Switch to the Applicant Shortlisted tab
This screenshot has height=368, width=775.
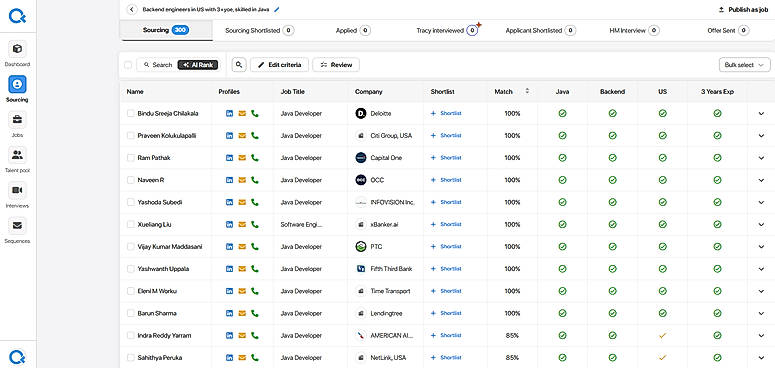[541, 31]
